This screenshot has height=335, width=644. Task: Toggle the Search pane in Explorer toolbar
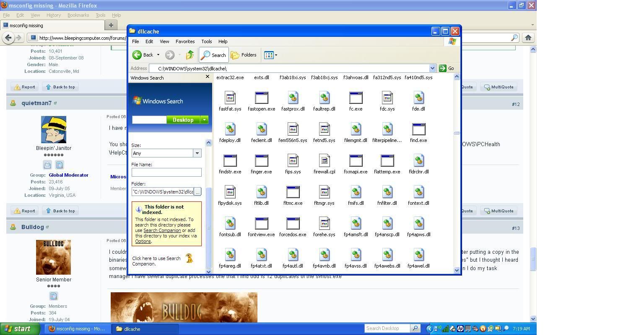click(x=213, y=55)
